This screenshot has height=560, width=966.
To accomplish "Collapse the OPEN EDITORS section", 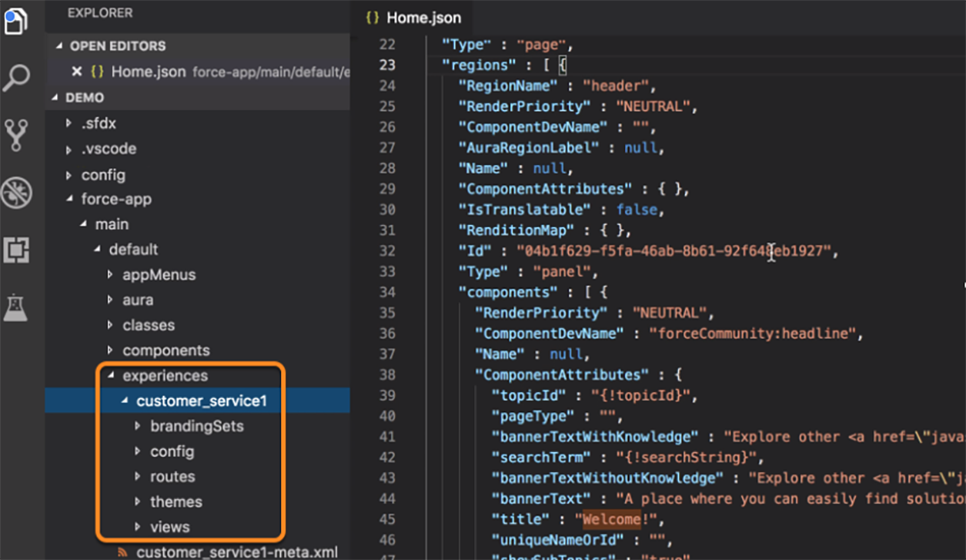I will click(59, 45).
